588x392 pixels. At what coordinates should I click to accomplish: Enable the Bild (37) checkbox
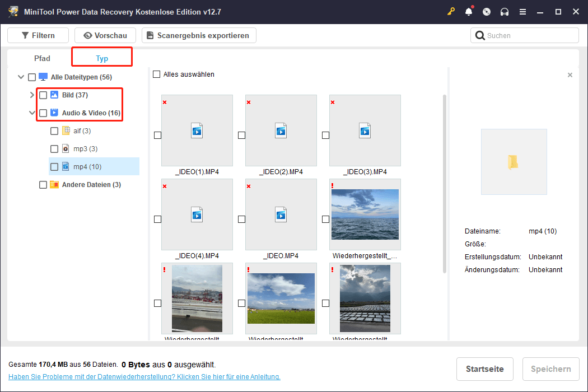pos(43,95)
